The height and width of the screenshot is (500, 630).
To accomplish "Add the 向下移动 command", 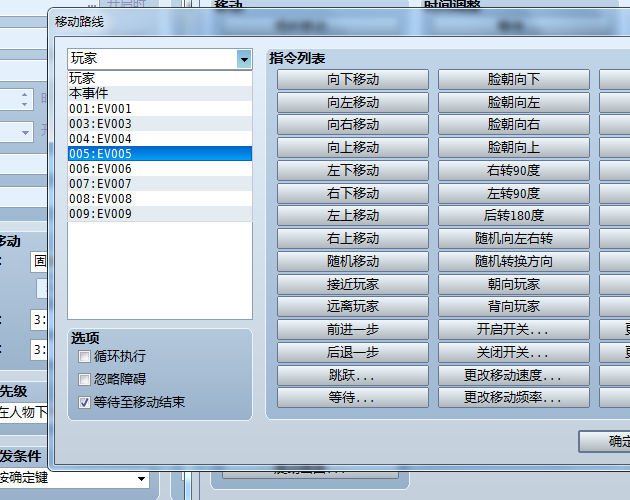I will click(353, 80).
